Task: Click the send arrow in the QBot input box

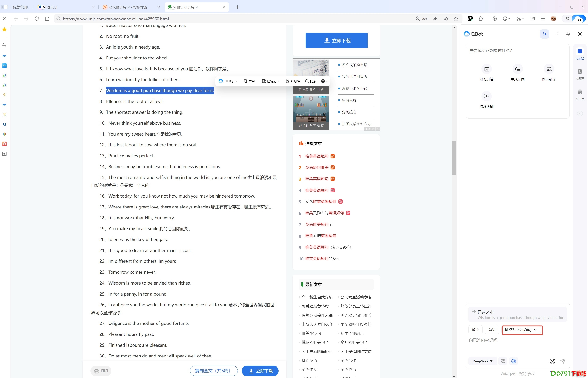Action: click(x=563, y=361)
